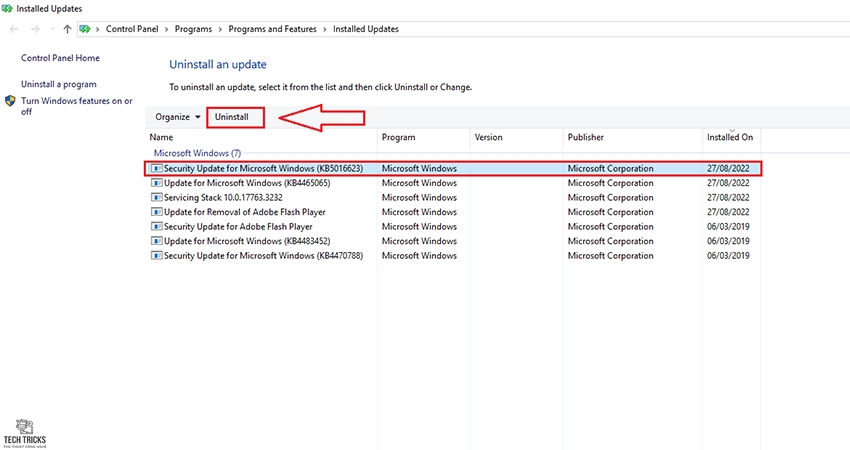
Task: Select Security Update for Microsoft Windows (KB4470788)
Action: [x=263, y=256]
